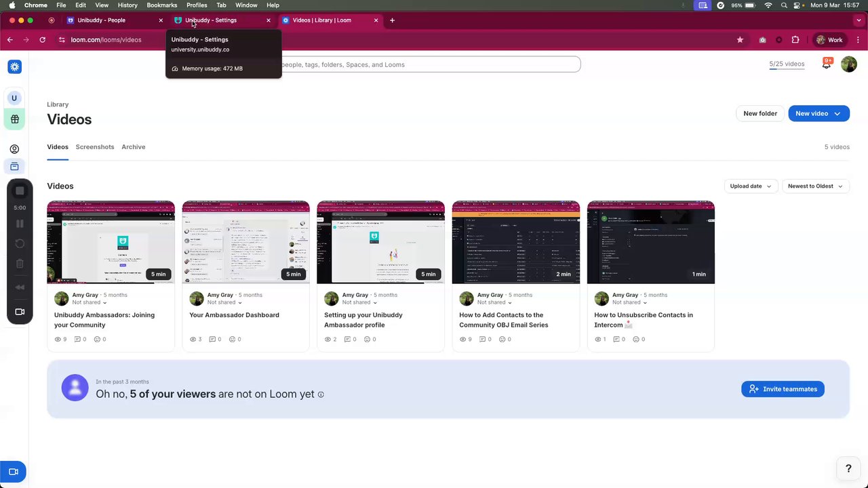Open the macOS Spotlight search icon
868x488 pixels.
pyautogui.click(x=784, y=5)
